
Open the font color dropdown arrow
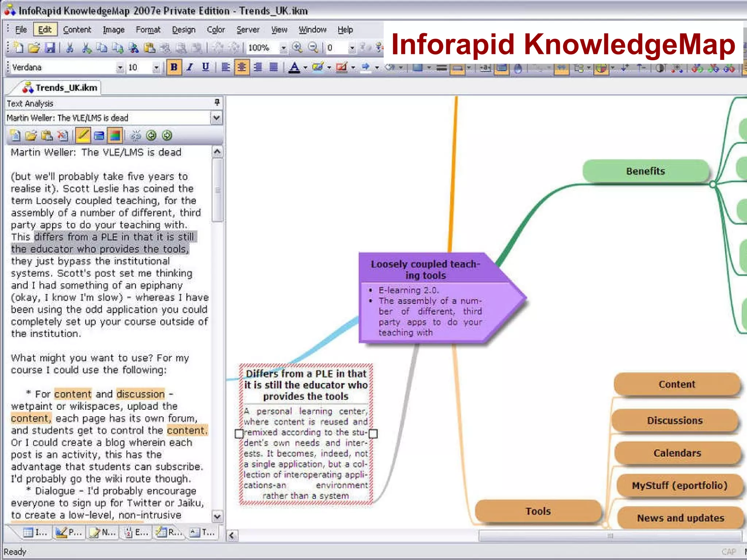coord(305,68)
